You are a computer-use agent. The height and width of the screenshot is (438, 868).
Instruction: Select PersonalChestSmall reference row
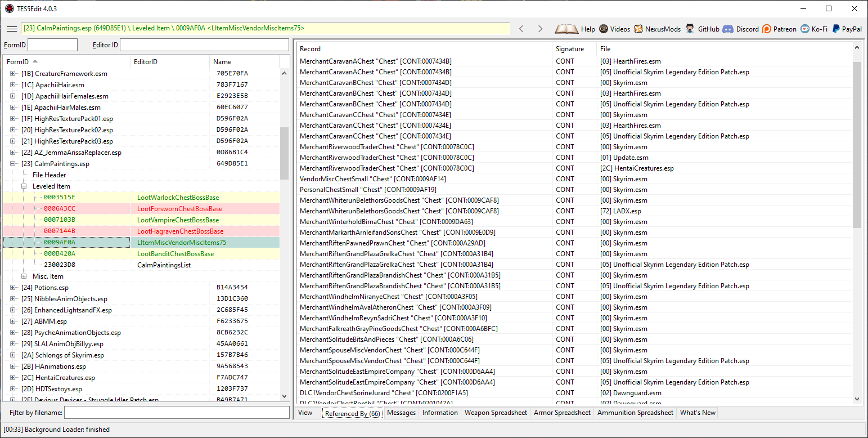click(574, 190)
